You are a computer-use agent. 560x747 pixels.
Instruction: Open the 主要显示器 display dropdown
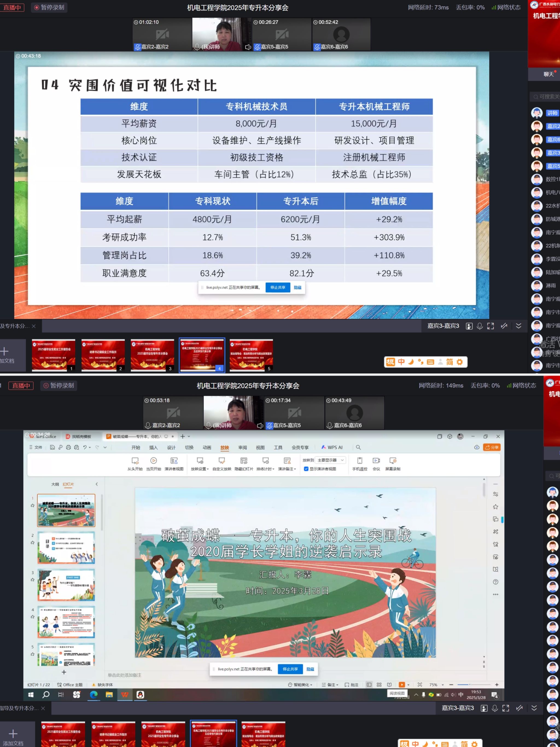pos(331,460)
